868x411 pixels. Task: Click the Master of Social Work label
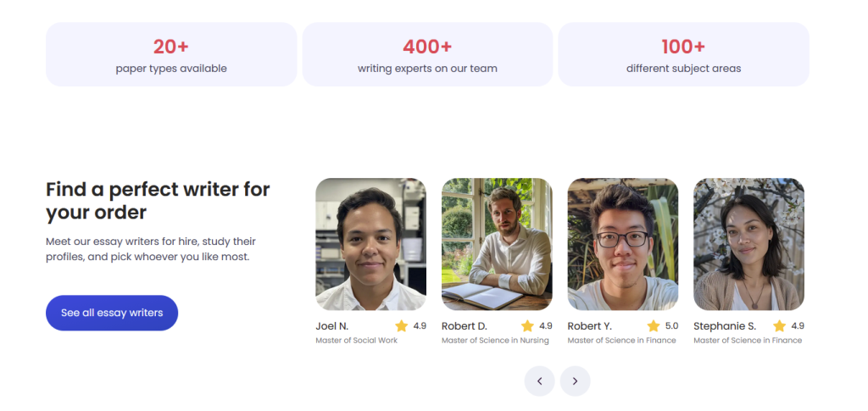coord(356,341)
